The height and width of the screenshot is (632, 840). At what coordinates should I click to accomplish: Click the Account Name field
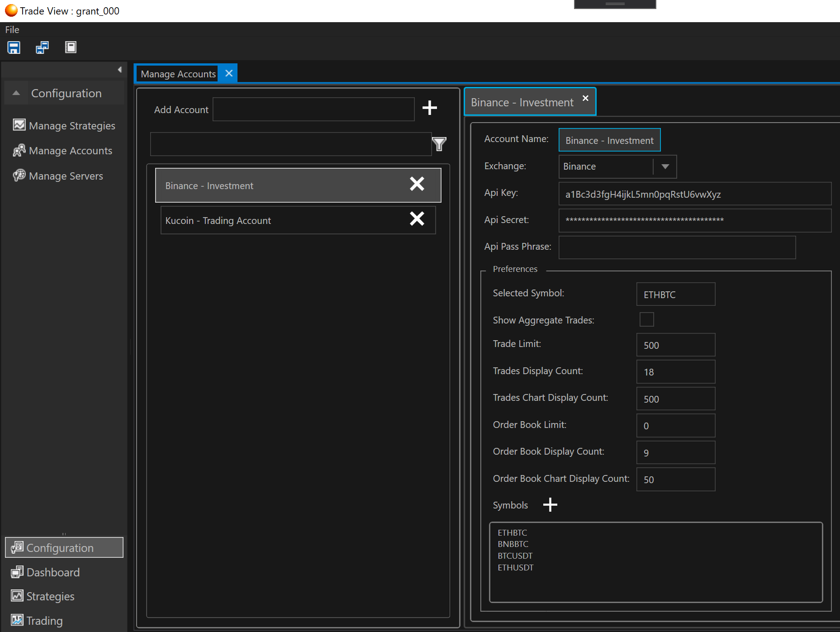[609, 140]
